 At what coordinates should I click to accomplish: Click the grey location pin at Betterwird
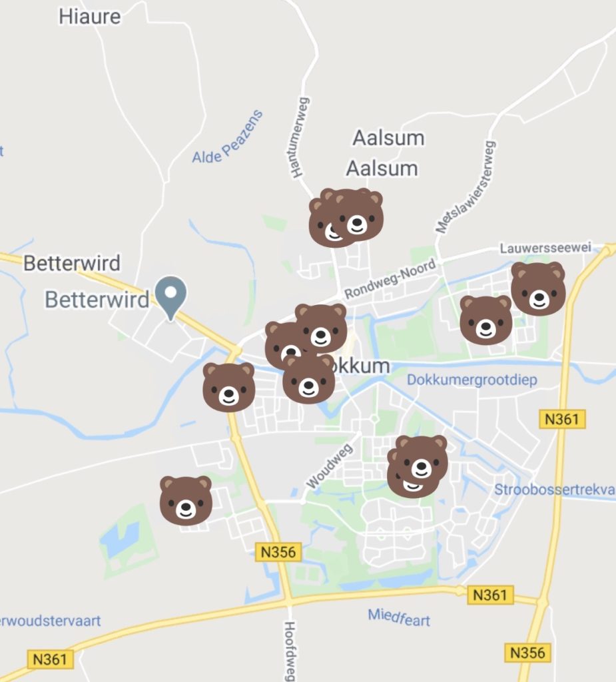pyautogui.click(x=171, y=298)
